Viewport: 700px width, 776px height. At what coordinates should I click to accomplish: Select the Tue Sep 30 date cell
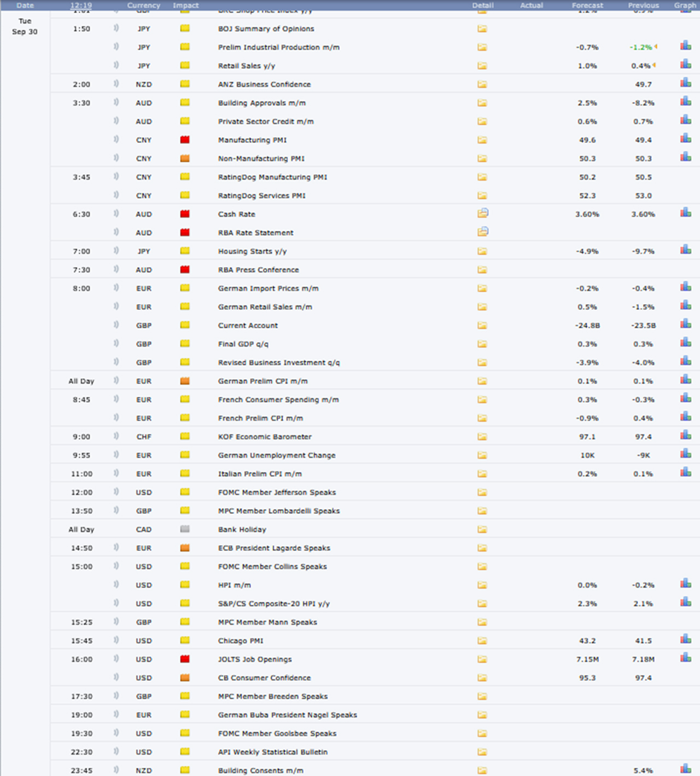[25, 26]
